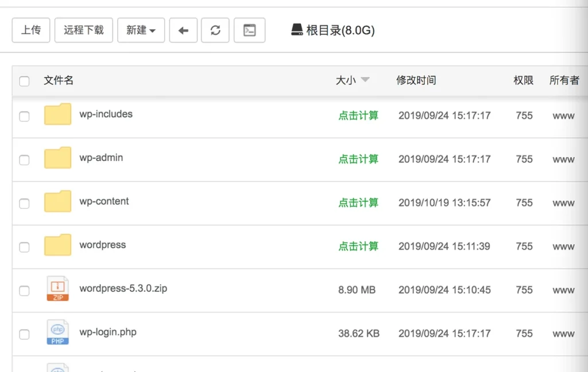This screenshot has width=588, height=372.
Task: Click the wp-admin folder icon
Action: coord(57,157)
